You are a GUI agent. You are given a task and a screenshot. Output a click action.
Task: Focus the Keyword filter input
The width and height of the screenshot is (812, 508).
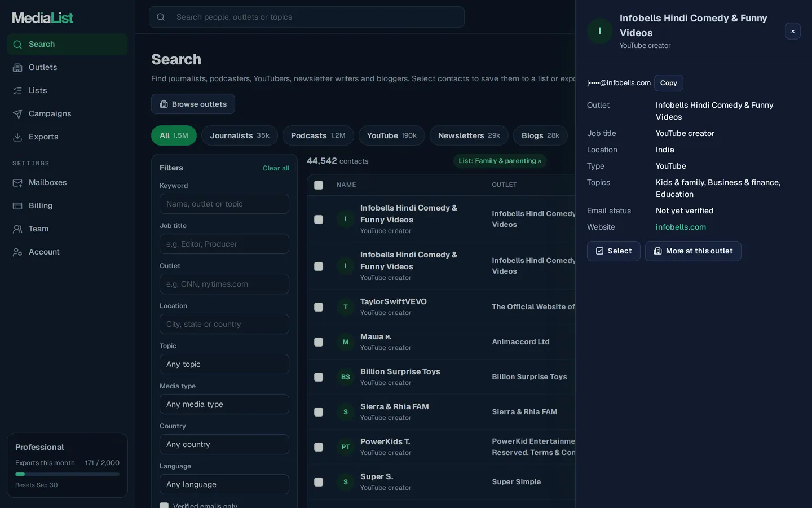click(x=224, y=204)
